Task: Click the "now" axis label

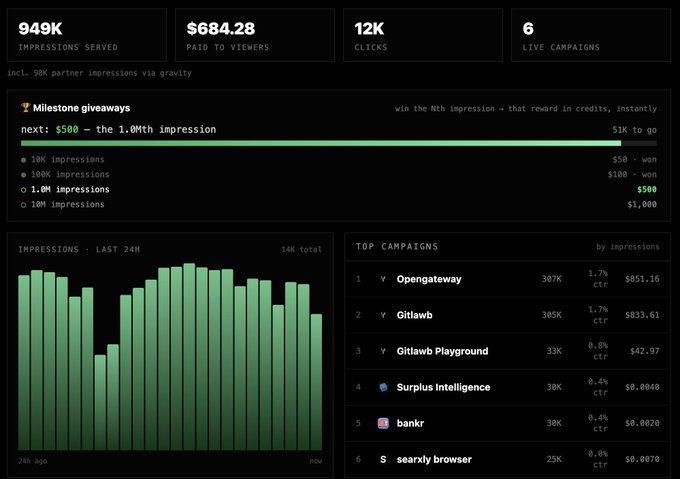Action: click(x=316, y=461)
